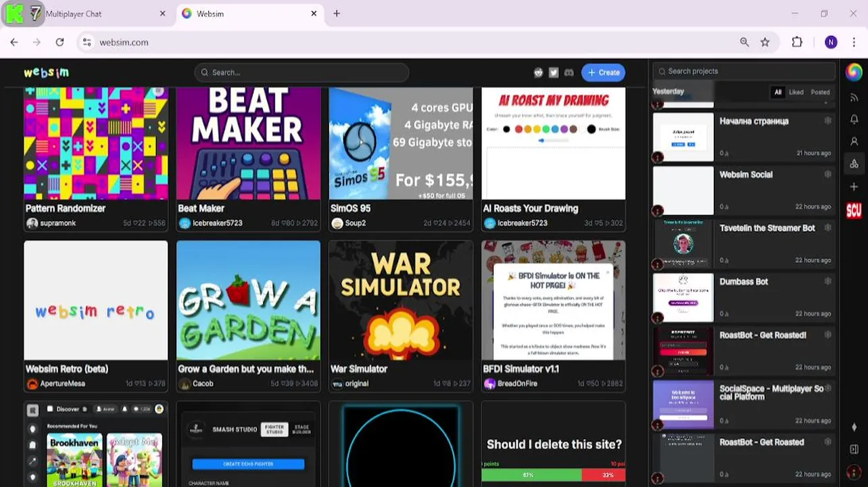
Task: Open the Beat Maker thumbnail
Action: tap(248, 143)
